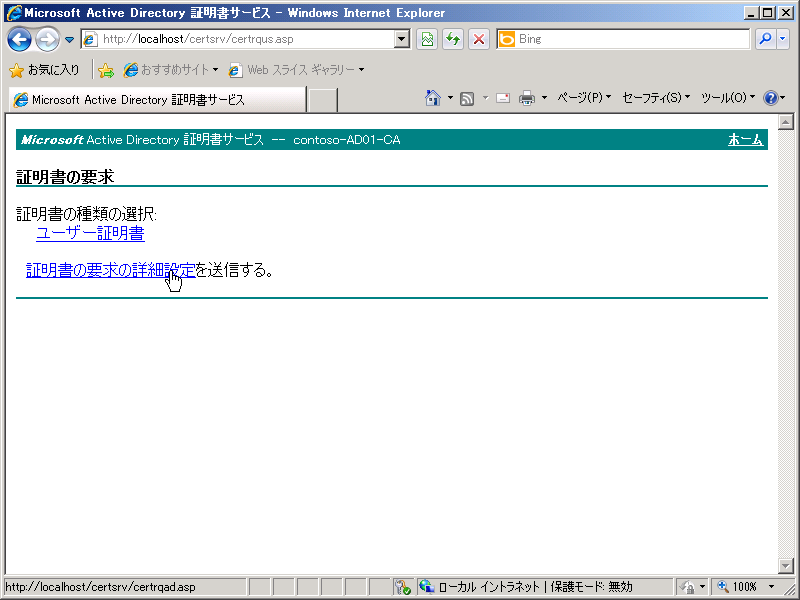Click the status bar privacy lock icon
This screenshot has width=800, height=600.
(688, 587)
